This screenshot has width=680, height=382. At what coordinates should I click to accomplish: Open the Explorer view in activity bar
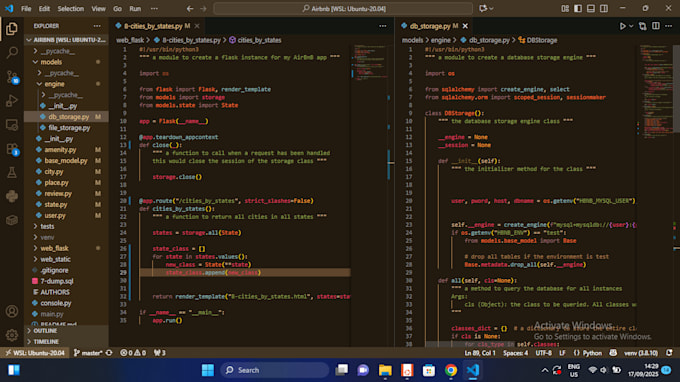pyautogui.click(x=12, y=29)
